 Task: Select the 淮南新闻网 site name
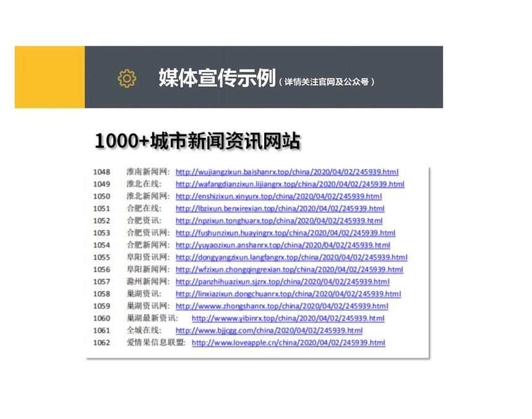(148, 172)
